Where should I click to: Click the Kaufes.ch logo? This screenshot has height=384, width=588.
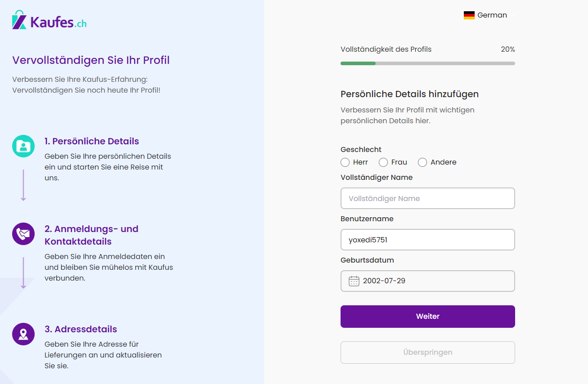(x=49, y=20)
